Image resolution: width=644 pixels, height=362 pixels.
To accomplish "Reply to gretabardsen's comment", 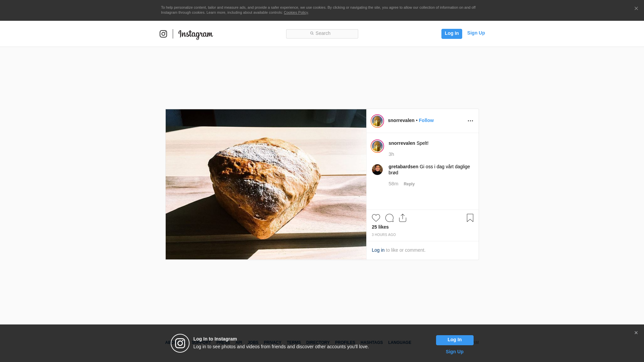I will point(409,184).
